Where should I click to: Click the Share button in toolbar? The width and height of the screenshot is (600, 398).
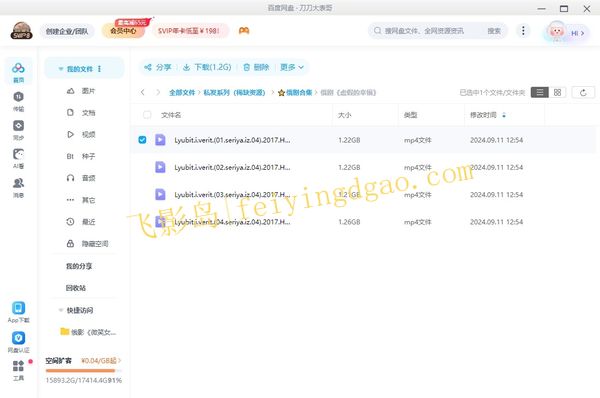click(158, 67)
